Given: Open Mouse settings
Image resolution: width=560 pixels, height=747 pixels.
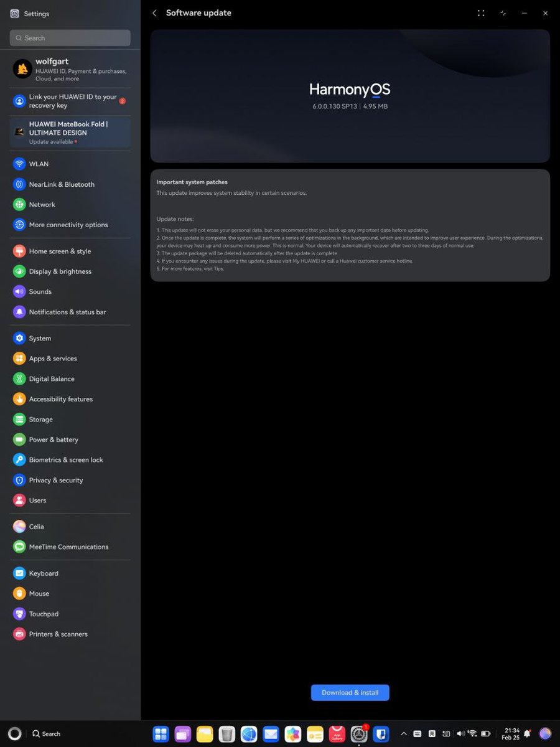Looking at the screenshot, I should (x=70, y=594).
